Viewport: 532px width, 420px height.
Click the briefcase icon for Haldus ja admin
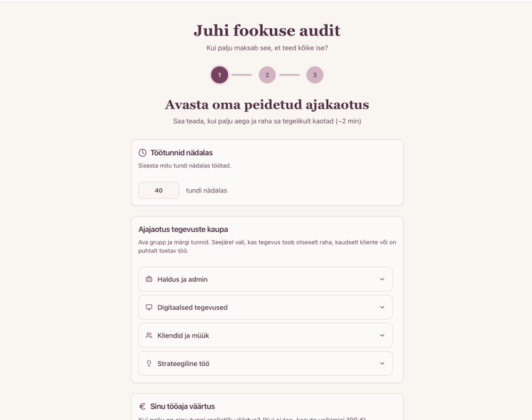coord(149,279)
